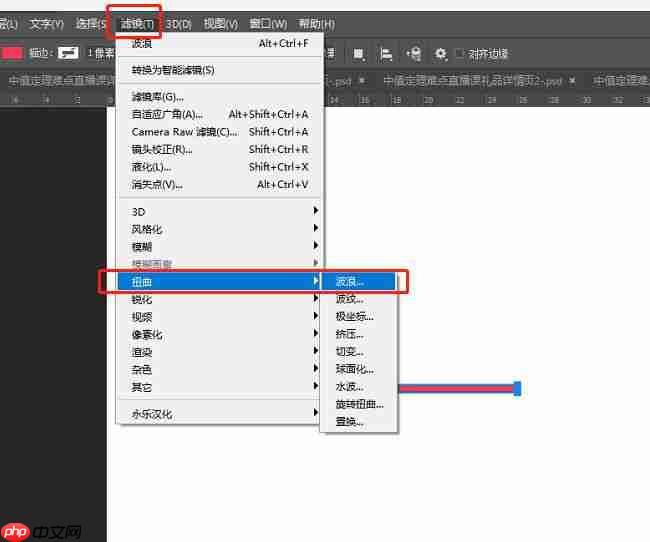
Task: Choose 极坐标... polar coordinates filter
Action: 359,316
